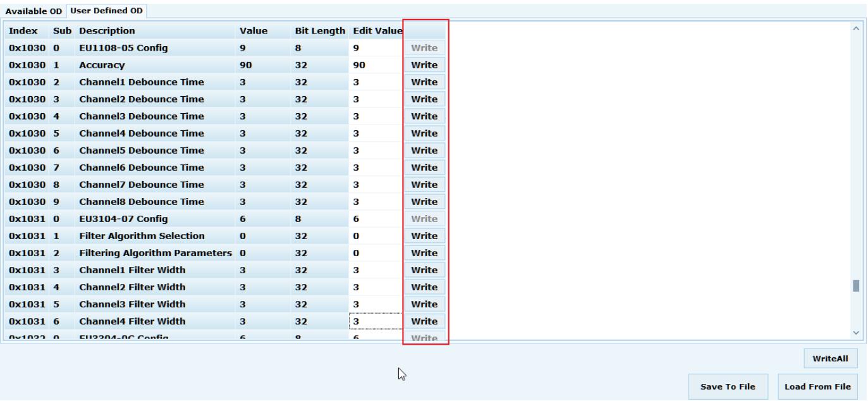
Task: Click Write for Channel4 Filter Width
Action: tap(424, 321)
